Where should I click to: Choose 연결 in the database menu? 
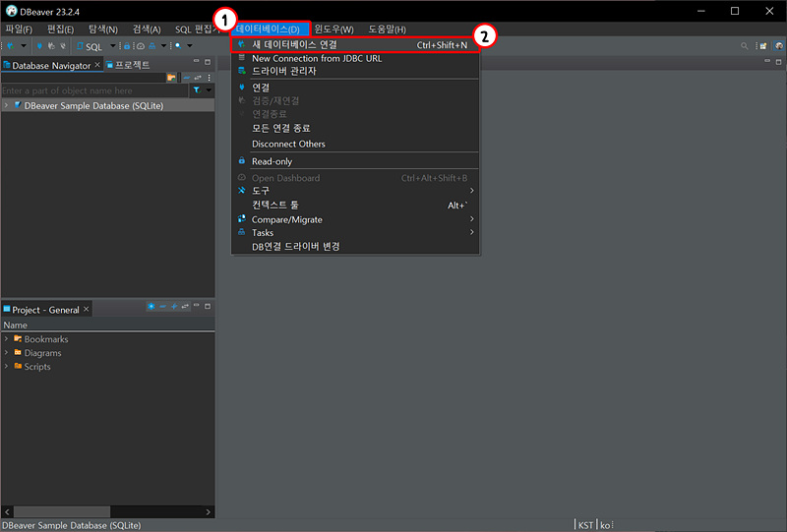355,88
